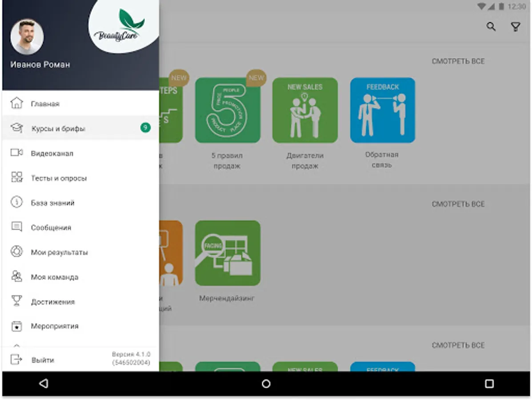Click the 12:30 status bar clock
Viewport: 532px width, 400px height.
click(x=517, y=7)
